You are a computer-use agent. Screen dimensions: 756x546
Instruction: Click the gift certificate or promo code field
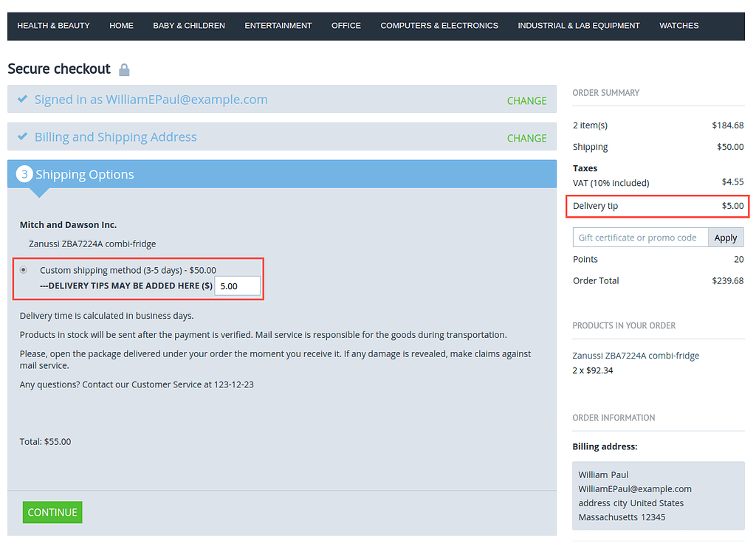[639, 237]
